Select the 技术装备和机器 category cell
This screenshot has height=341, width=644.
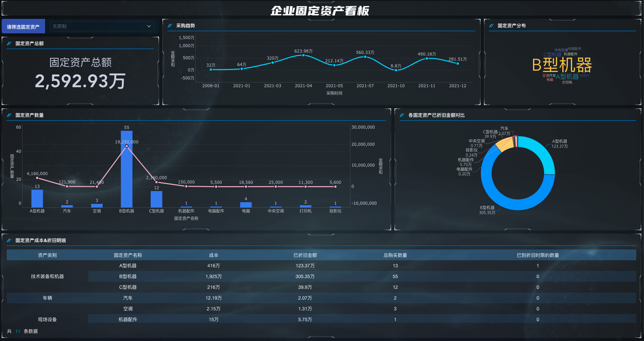(47, 276)
